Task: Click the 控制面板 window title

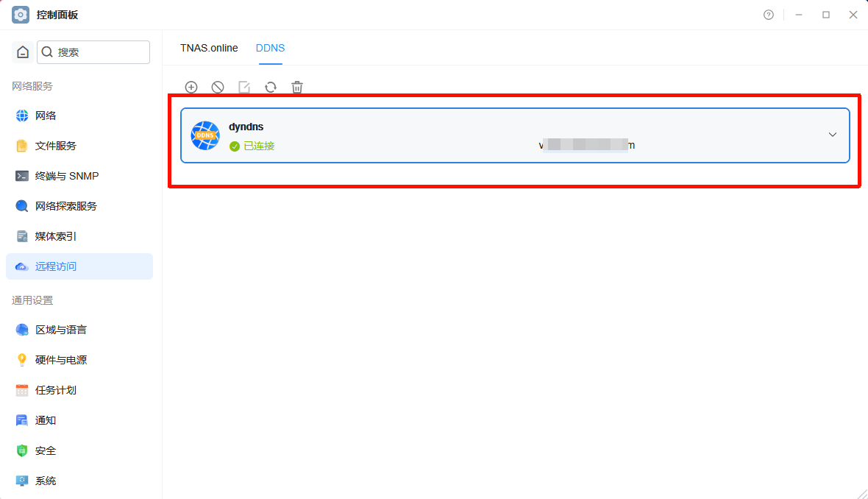Action: (x=57, y=15)
